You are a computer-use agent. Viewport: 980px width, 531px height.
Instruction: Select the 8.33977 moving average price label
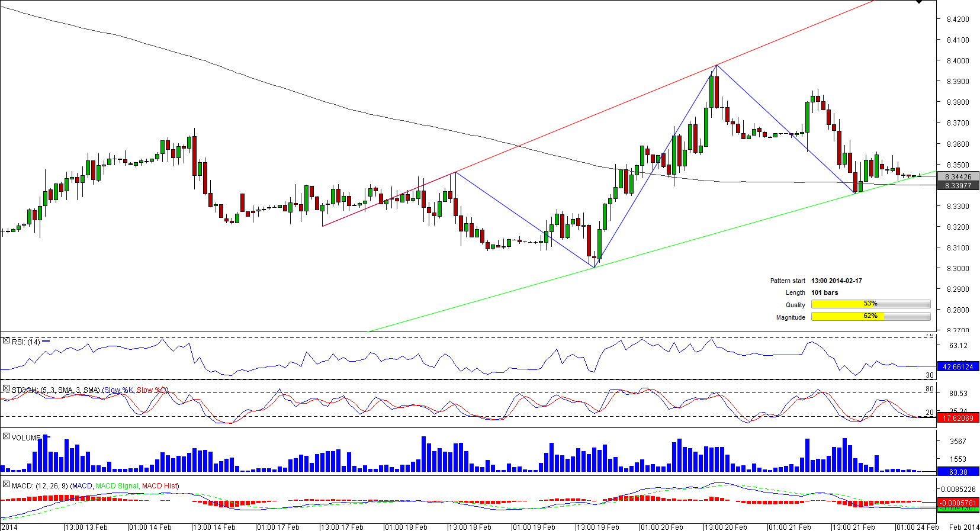[958, 186]
